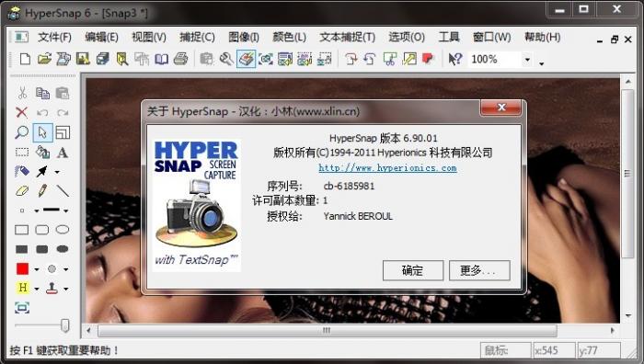Select the Text A tool
The image size is (644, 364).
[x=63, y=153]
